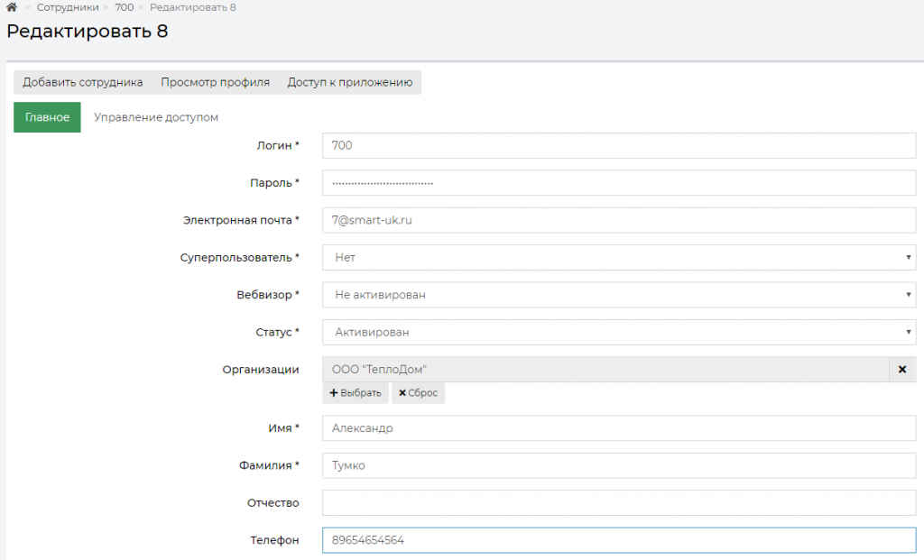Click the Сброс button
This screenshot has height=560, width=924.
pos(419,393)
